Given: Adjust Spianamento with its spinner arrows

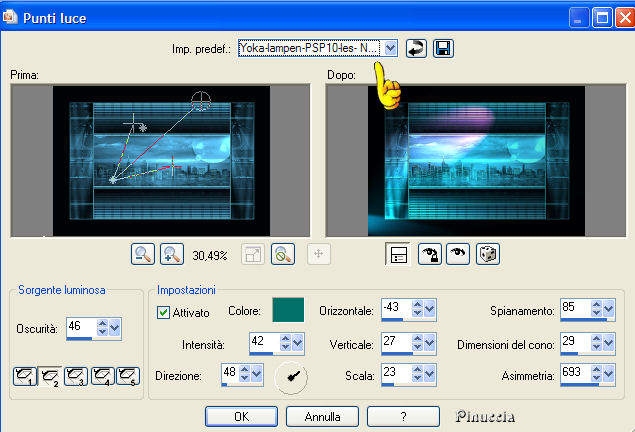Looking at the screenshot, I should [596, 309].
